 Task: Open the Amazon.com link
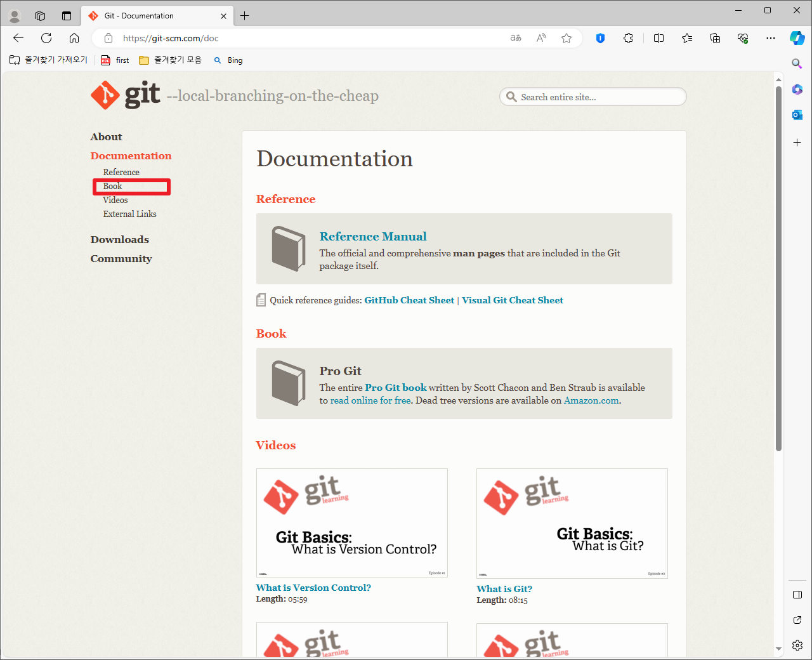tap(591, 400)
